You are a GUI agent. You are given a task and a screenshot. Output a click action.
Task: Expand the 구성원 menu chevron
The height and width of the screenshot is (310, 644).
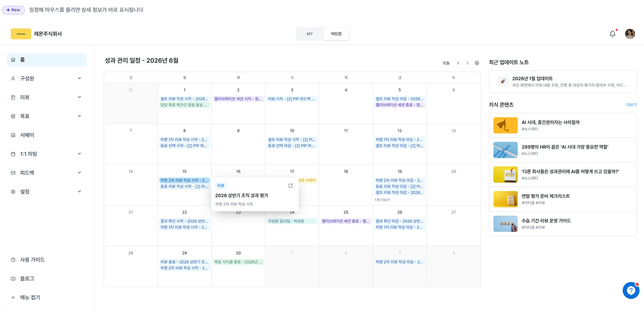coord(79,78)
